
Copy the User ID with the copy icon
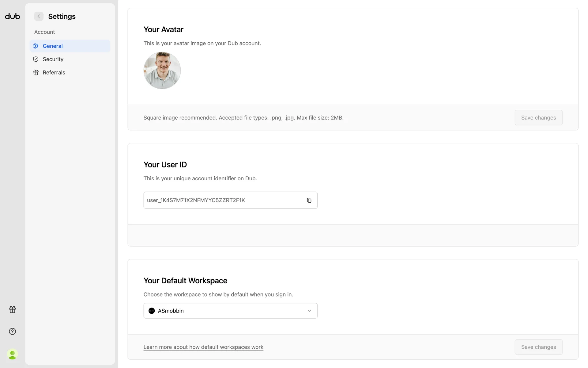point(309,200)
